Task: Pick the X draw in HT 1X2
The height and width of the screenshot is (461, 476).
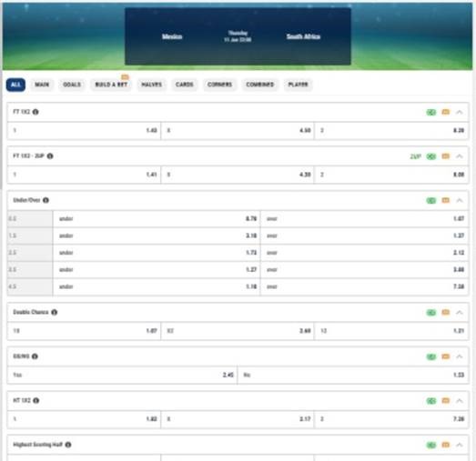Action: (238, 419)
